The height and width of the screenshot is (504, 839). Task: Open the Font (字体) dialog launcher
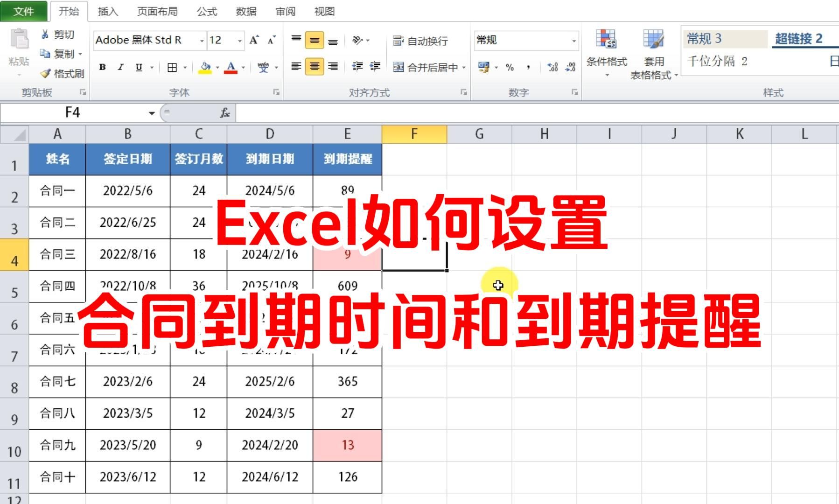(x=276, y=92)
